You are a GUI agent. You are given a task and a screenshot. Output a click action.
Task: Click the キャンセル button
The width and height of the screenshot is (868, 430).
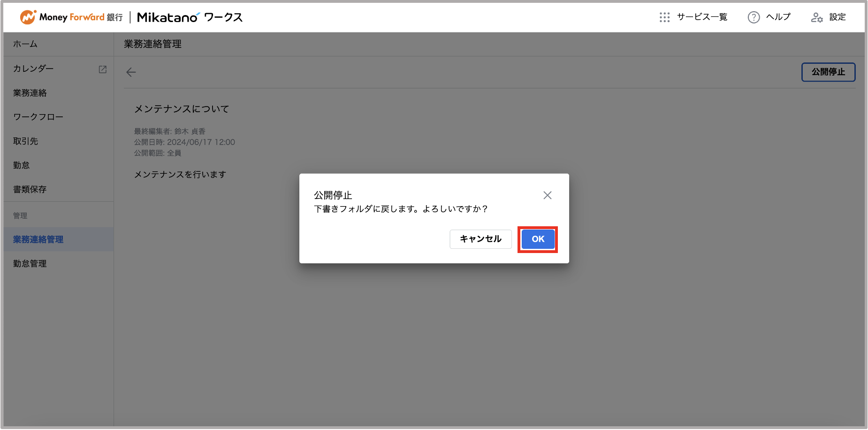pyautogui.click(x=480, y=239)
